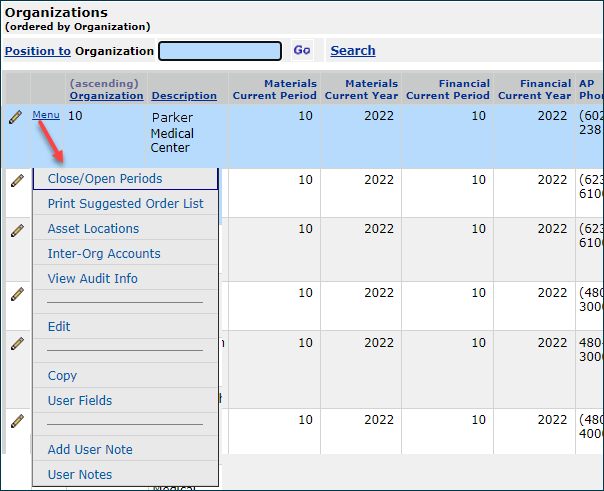This screenshot has height=491, width=604.
Task: Click the pencil edit icon in the fourth row
Action: click(16, 294)
